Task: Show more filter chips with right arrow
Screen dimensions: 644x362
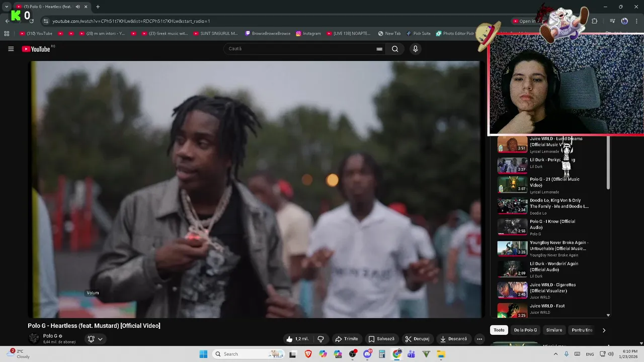Action: click(x=604, y=330)
